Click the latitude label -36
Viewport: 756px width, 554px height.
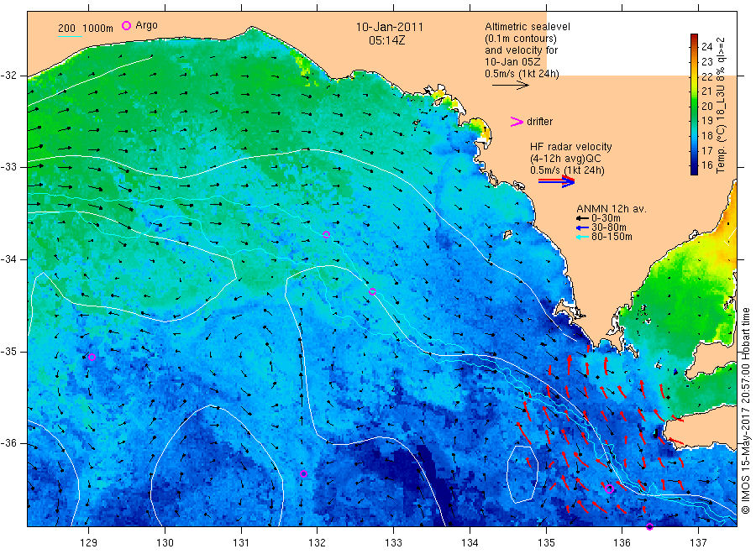click(8, 442)
